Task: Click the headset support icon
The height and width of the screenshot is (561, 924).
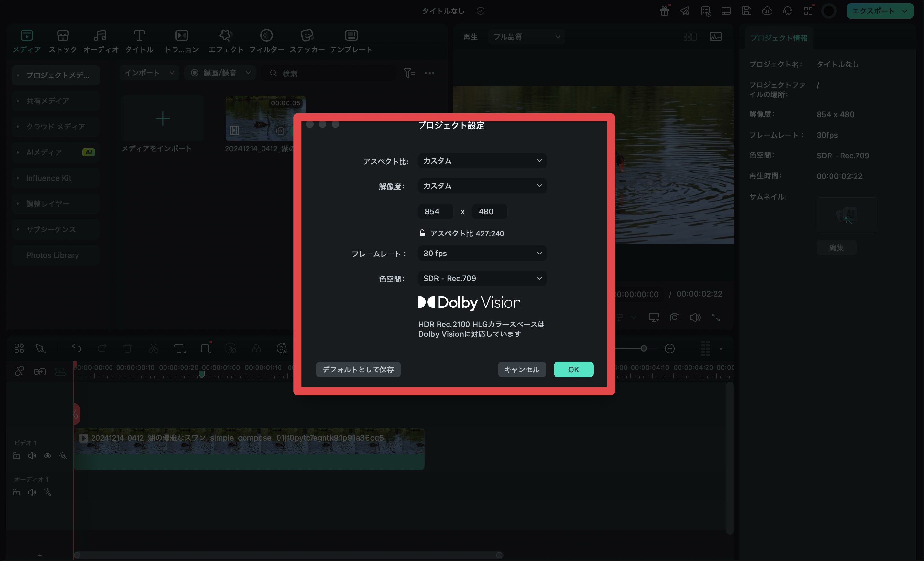Action: point(787,11)
